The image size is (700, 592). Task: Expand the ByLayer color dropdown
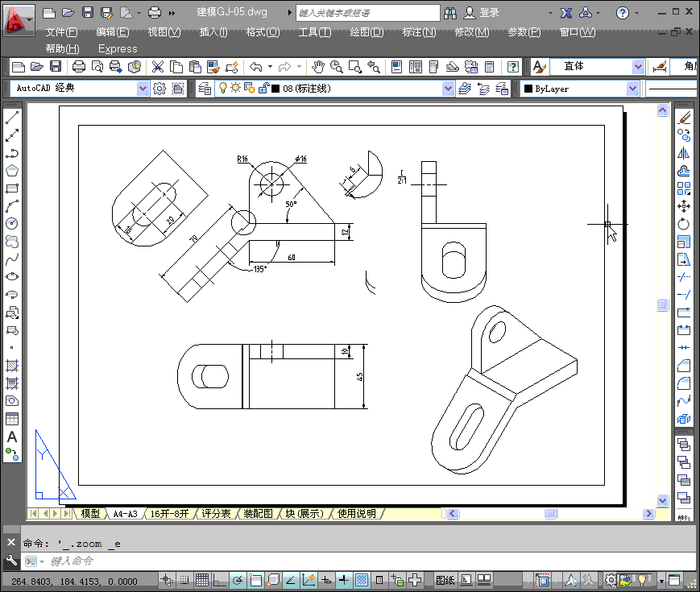click(x=632, y=89)
